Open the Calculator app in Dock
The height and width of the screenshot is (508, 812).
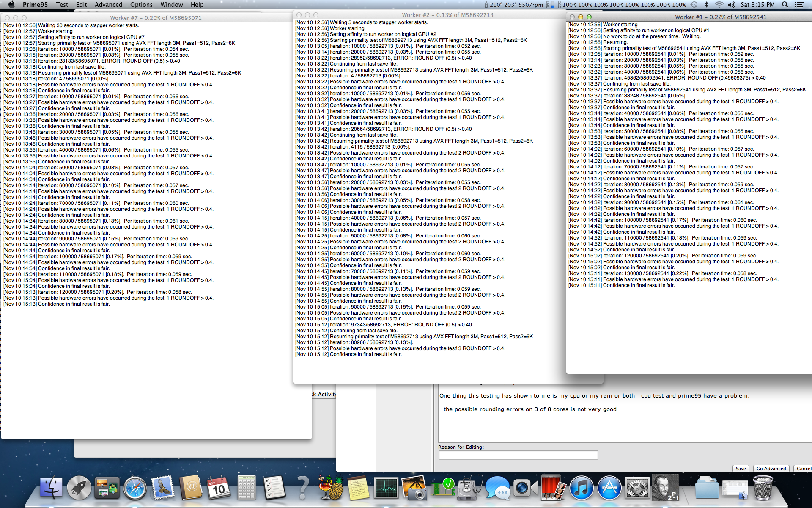(x=247, y=488)
